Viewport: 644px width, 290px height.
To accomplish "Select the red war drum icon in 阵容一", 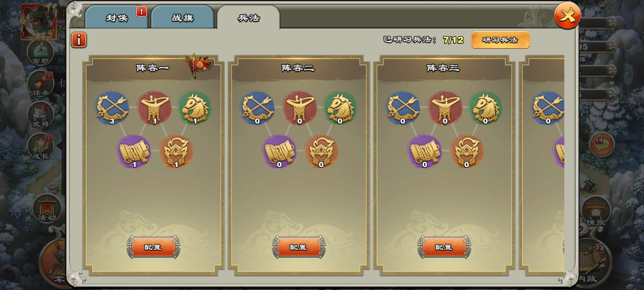I will [155, 108].
